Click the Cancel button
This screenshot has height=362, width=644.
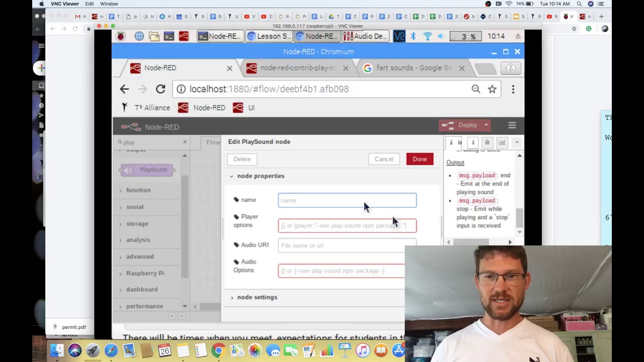pyautogui.click(x=384, y=159)
